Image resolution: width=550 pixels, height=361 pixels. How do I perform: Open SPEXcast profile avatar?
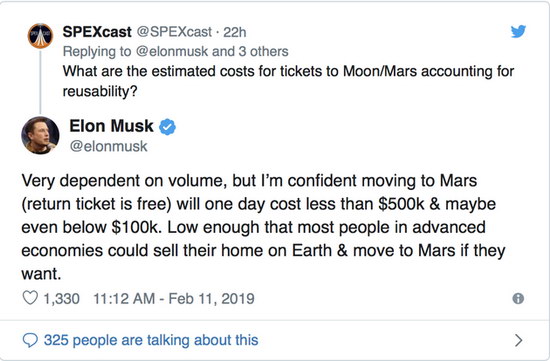coord(40,36)
